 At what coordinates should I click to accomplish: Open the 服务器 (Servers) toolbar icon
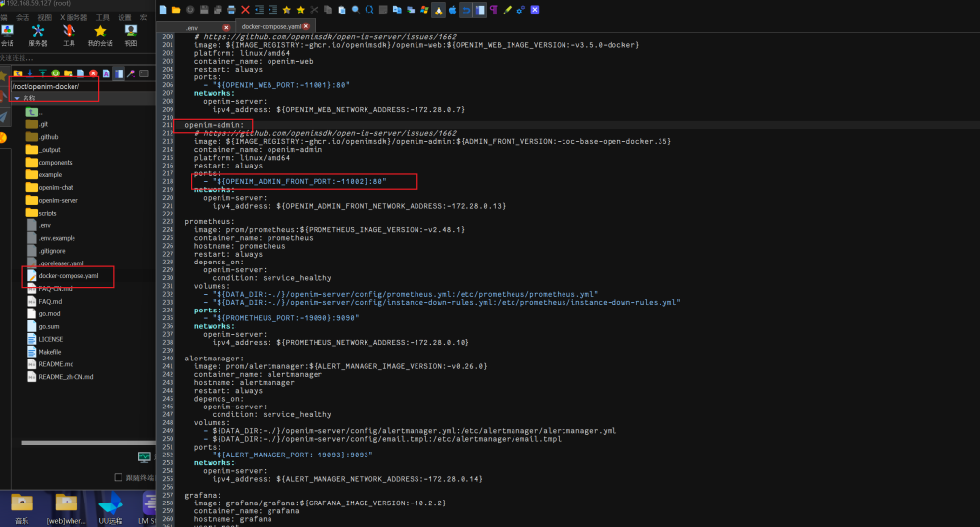click(38, 36)
